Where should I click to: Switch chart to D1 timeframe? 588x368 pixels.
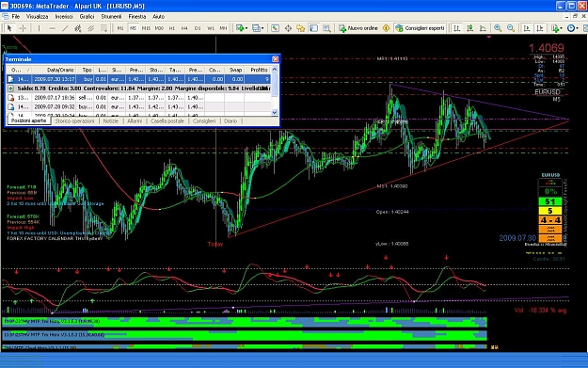[198, 28]
